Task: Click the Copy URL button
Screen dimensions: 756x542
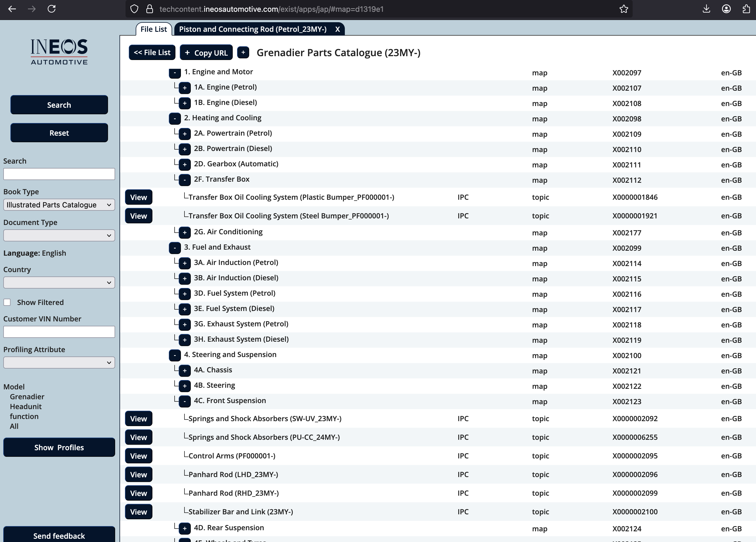Action: (206, 52)
